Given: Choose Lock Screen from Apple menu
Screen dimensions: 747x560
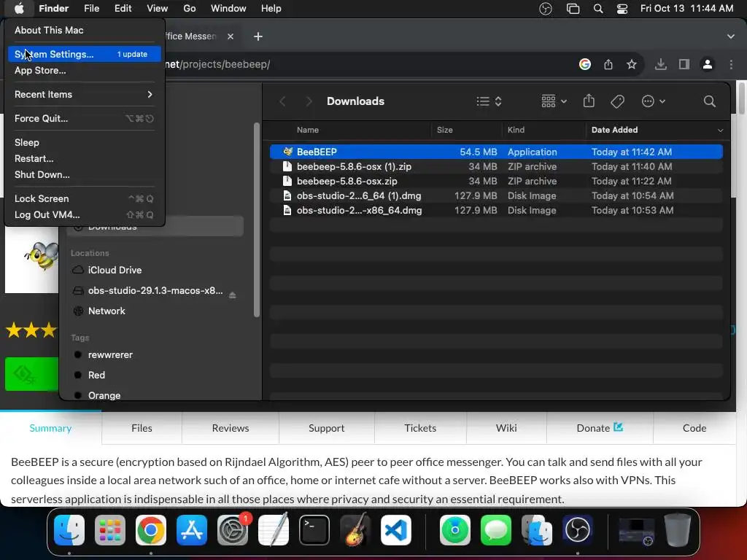Looking at the screenshot, I should 85,198.
